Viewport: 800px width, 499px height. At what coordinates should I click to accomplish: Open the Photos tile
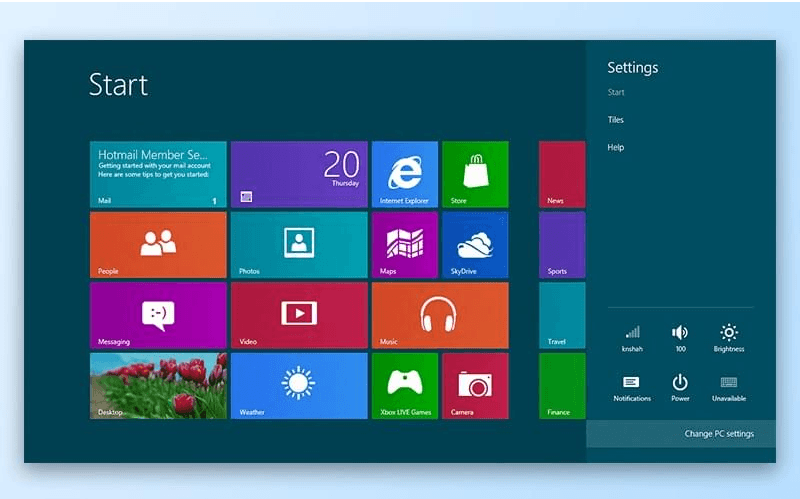299,245
